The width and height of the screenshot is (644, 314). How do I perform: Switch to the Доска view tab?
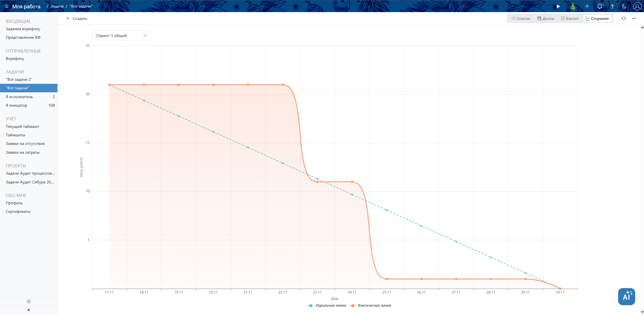coord(546,18)
